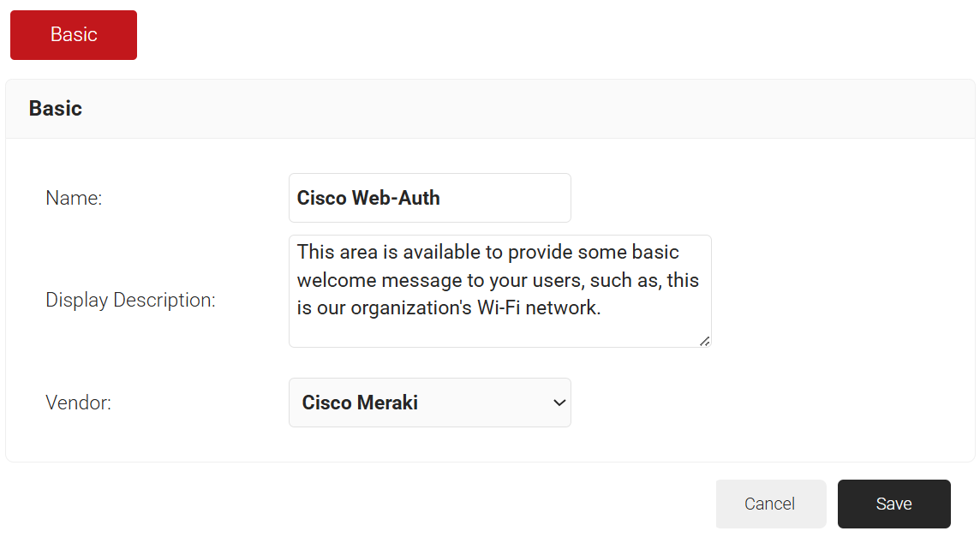Click empty space in the Basic header bar
This screenshot has width=980, height=543.
[x=514, y=109]
